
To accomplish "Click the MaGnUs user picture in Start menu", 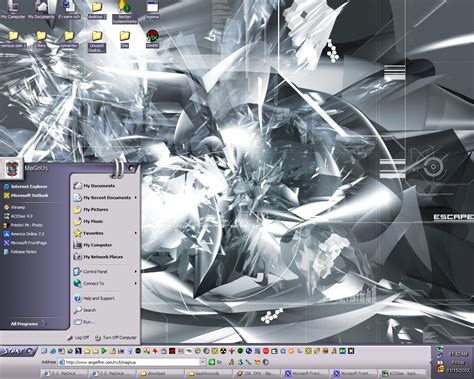I will 11,168.
